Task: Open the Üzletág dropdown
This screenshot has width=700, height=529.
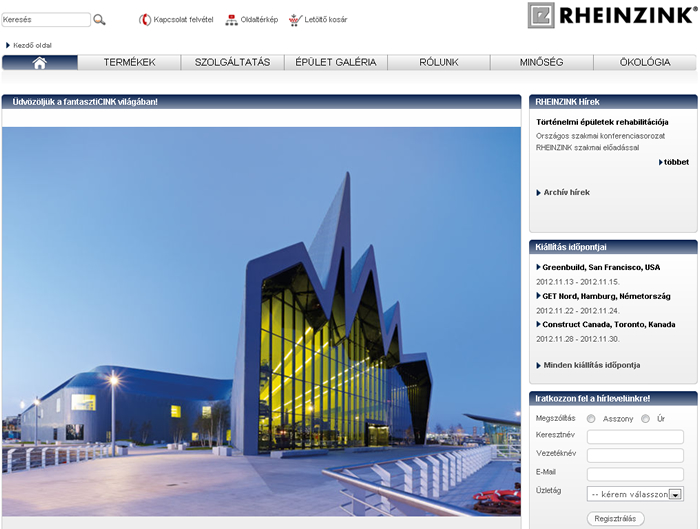Action: (x=635, y=494)
